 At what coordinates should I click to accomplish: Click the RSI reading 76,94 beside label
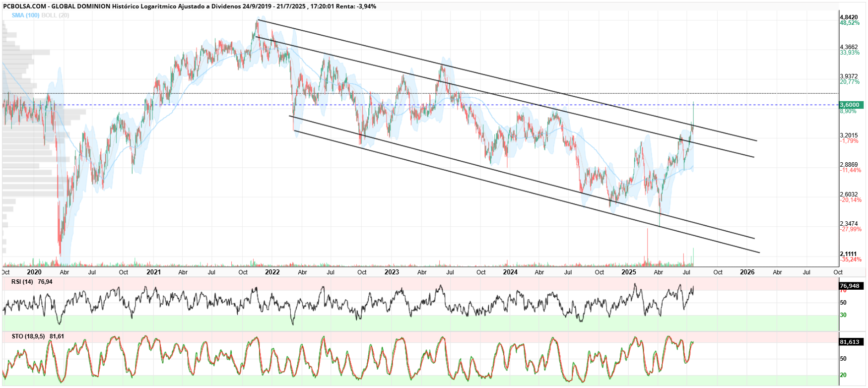click(x=45, y=282)
